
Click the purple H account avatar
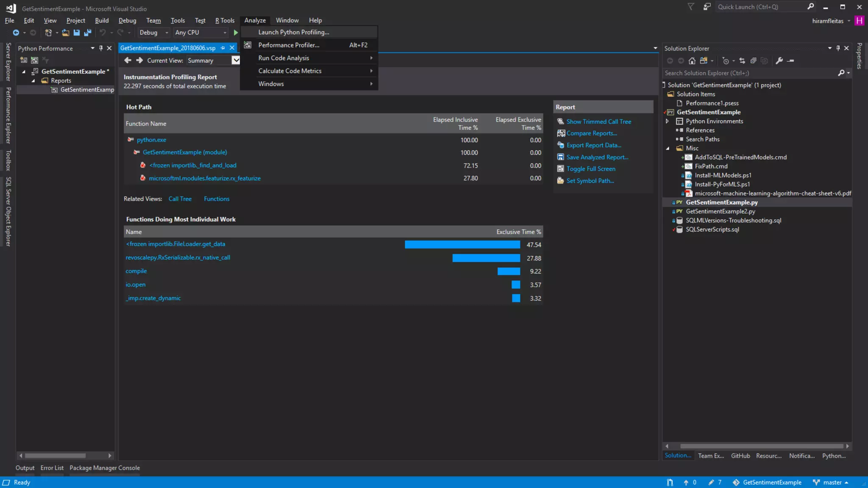[x=859, y=21]
